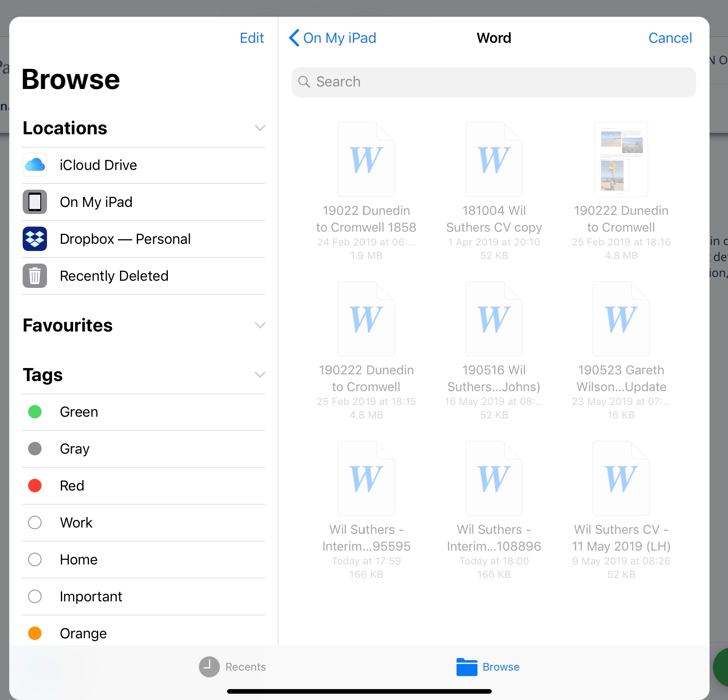Tap the "16 May 2019 at 08:..." date
The image size is (728, 700).
coord(494,402)
